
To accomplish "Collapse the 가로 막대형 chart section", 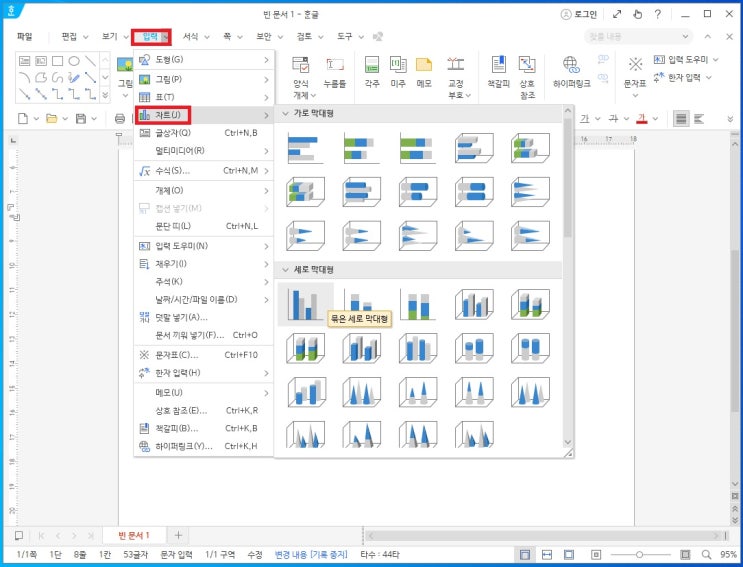I will pos(284,114).
